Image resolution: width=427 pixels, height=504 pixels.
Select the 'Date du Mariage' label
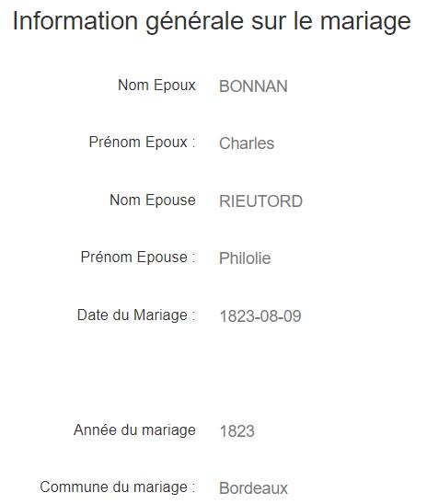click(136, 315)
